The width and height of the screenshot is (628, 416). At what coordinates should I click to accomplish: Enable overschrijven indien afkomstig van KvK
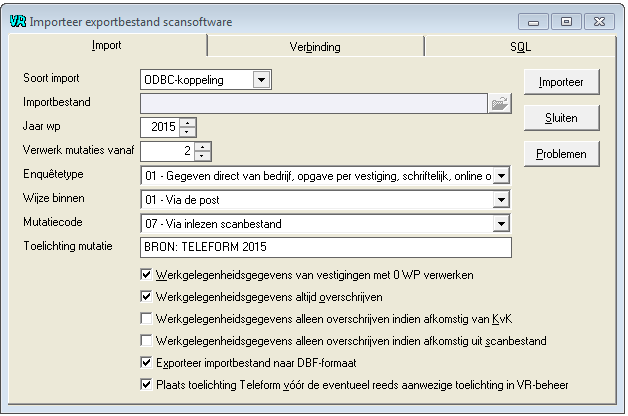tap(146, 319)
